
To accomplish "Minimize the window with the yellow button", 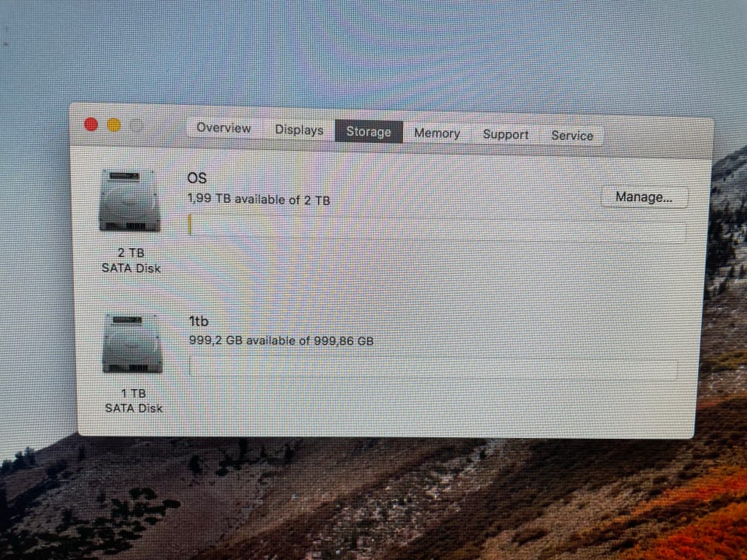I will click(x=114, y=125).
